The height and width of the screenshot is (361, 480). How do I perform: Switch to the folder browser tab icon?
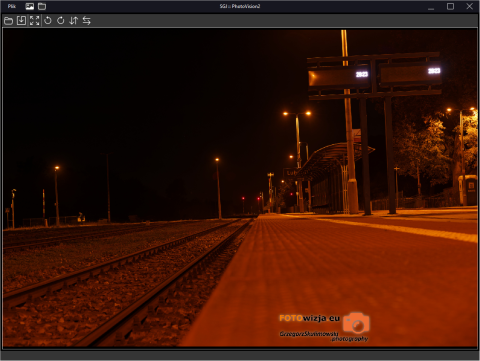tap(42, 6)
